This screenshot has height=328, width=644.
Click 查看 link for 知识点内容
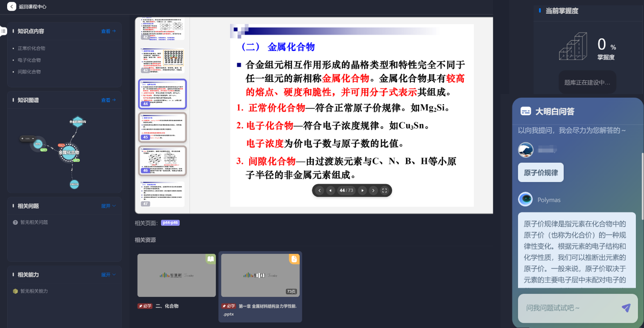click(x=108, y=31)
